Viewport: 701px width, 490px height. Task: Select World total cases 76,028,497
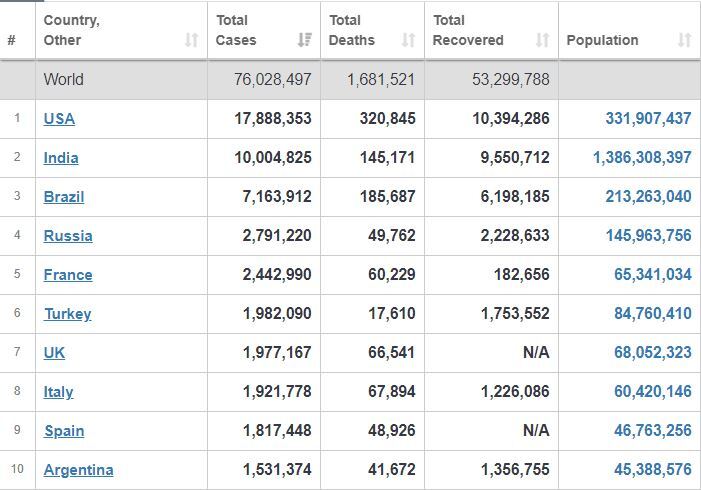272,80
